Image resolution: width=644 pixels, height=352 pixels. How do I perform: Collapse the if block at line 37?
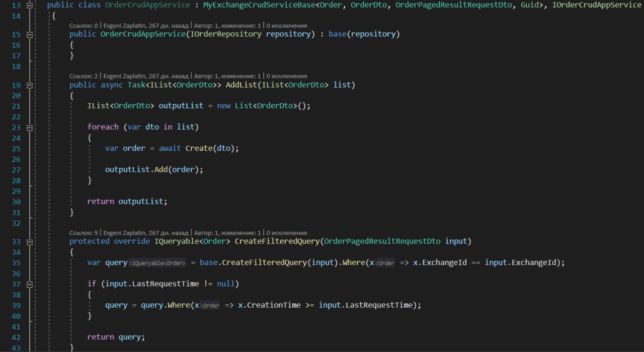coord(29,284)
